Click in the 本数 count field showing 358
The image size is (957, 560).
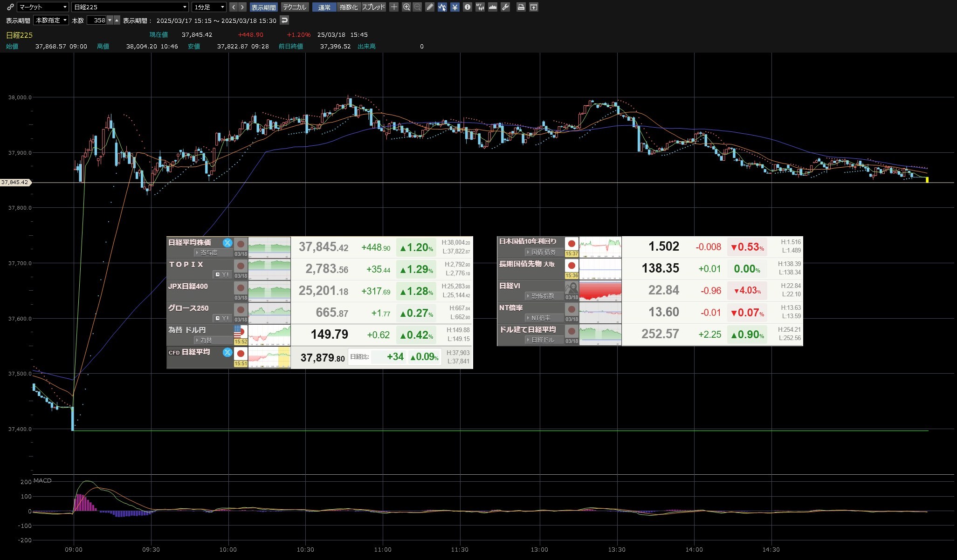(96, 20)
